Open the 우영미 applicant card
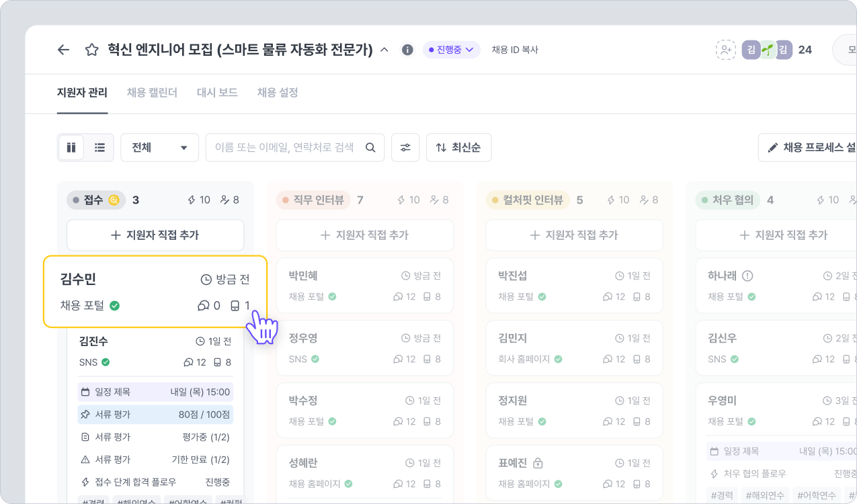This screenshot has width=857, height=504. [x=776, y=444]
